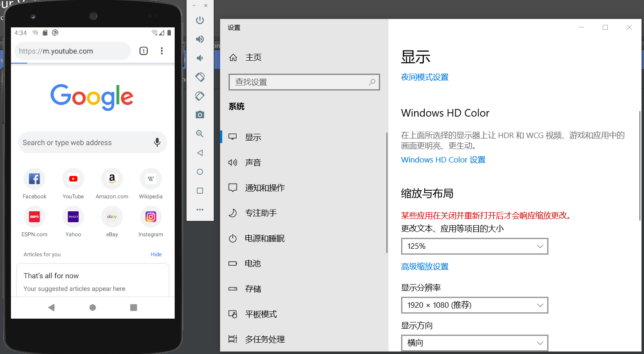Rotate emulator left icon

click(200, 77)
